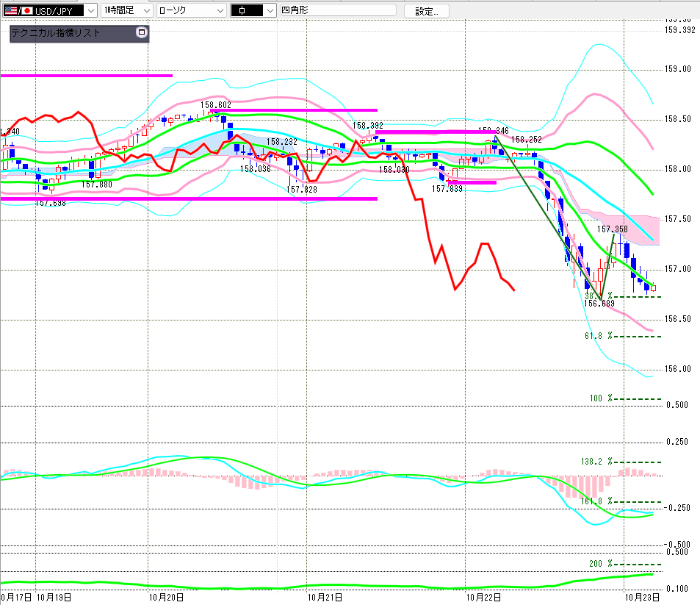700x605 pixels.
Task: Select the 138.2 % Fibonacci level label
Action: point(596,461)
